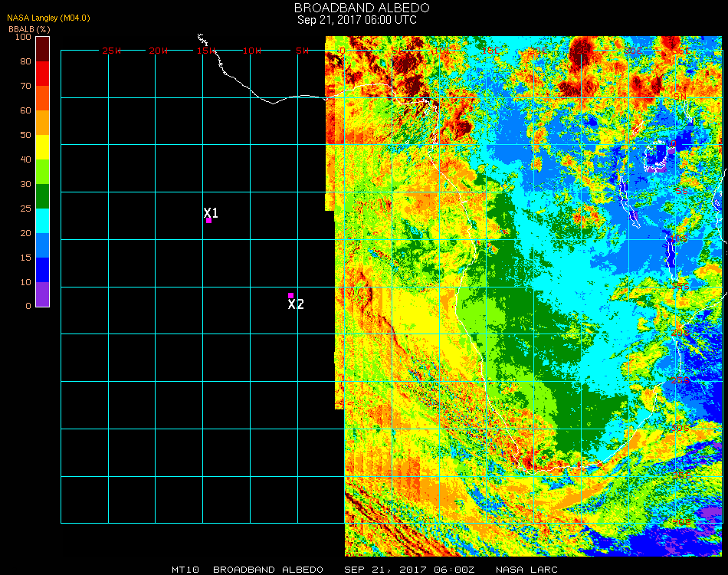
Task: Click the 10W longitude label
Action: [252, 51]
